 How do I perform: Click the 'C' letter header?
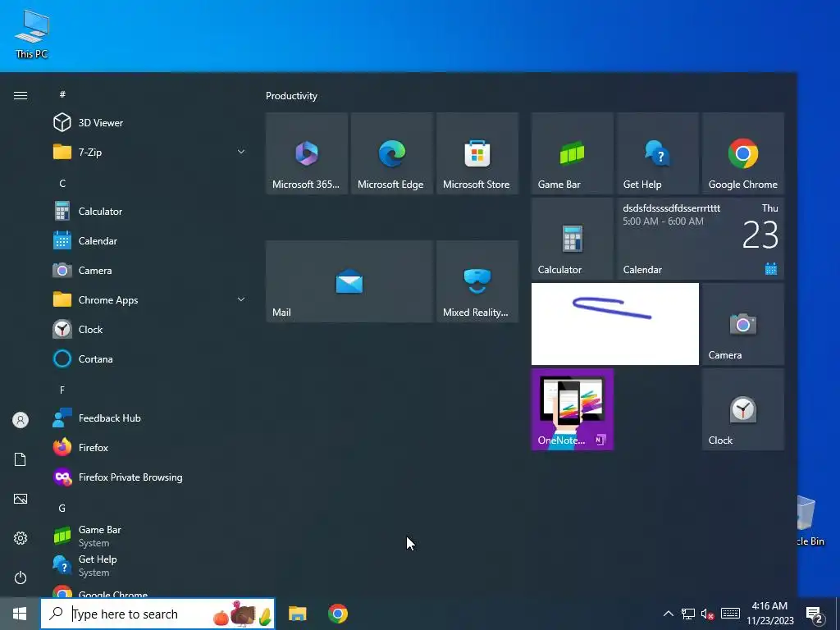tap(62, 183)
